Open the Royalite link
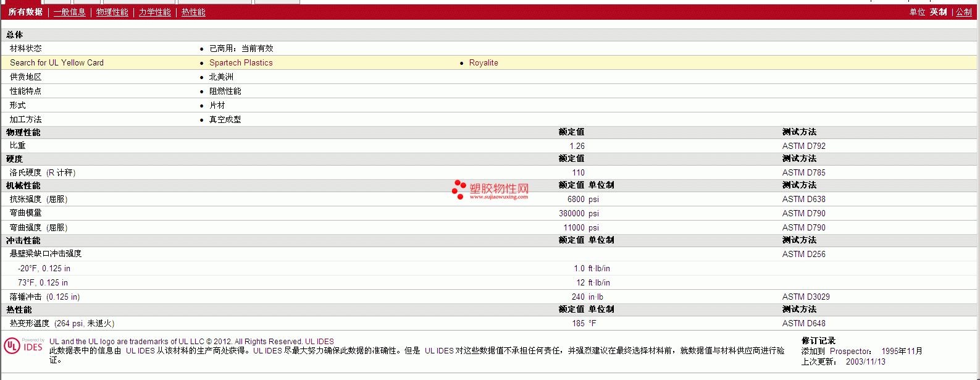This screenshot has height=380, width=980. point(484,62)
